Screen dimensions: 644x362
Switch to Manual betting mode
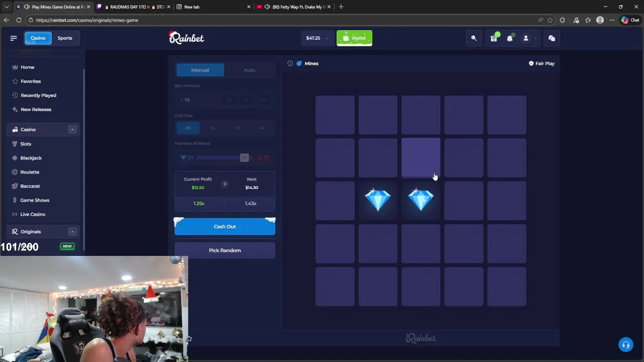point(200,70)
